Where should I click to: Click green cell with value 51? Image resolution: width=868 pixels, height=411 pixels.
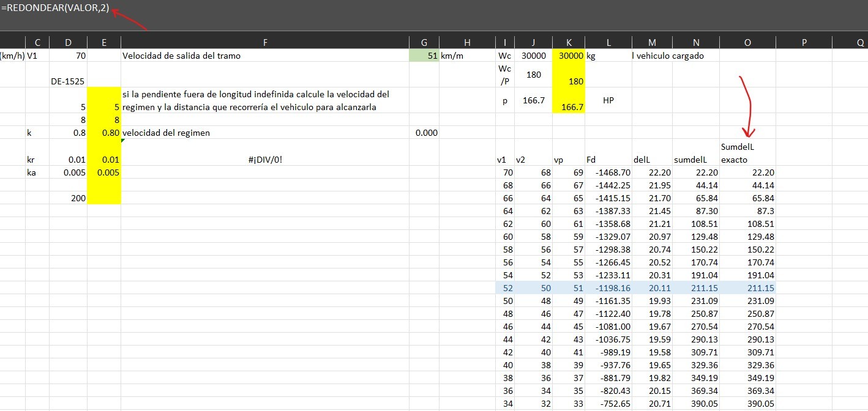tap(424, 56)
